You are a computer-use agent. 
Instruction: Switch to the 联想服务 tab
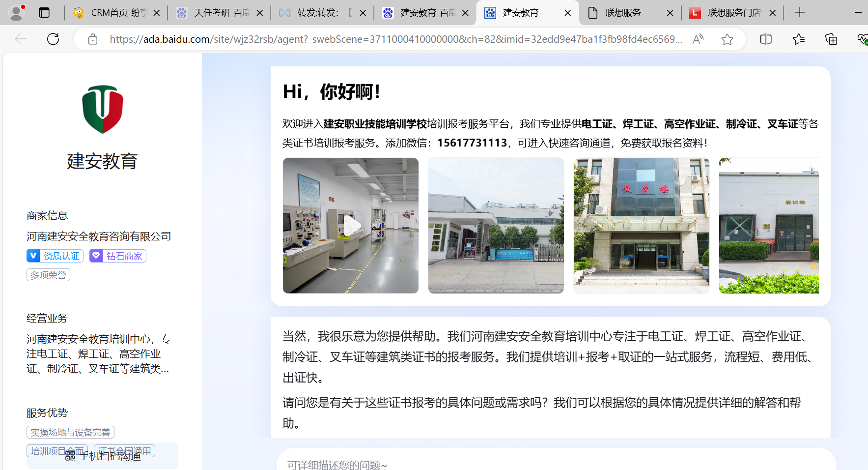coord(630,13)
